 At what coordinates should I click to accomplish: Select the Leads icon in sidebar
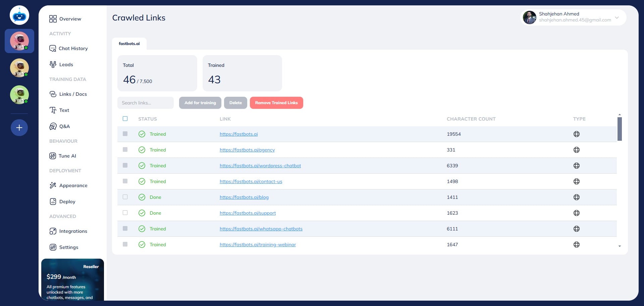[53, 64]
